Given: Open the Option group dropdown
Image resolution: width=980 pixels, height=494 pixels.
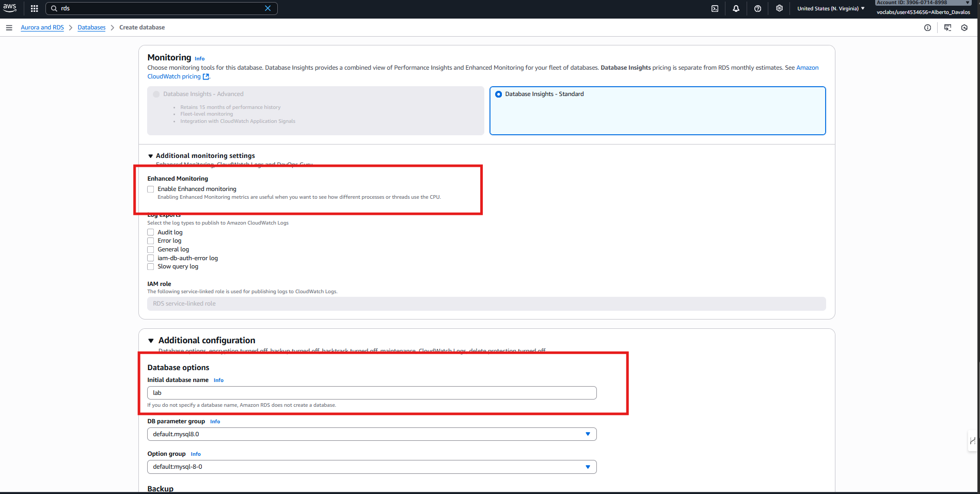Looking at the screenshot, I should tap(372, 467).
